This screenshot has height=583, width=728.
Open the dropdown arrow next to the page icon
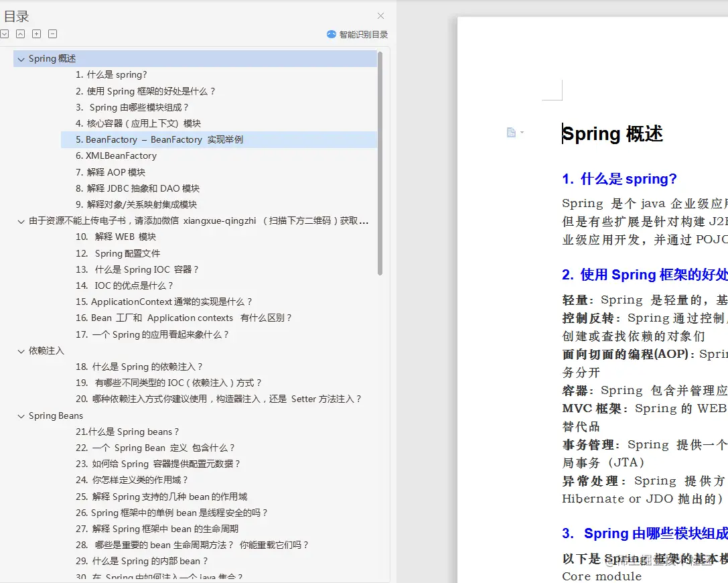tap(522, 133)
